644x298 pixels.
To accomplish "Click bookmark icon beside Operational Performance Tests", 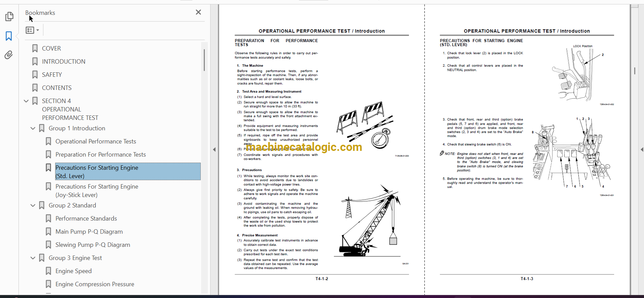I will (x=48, y=141).
